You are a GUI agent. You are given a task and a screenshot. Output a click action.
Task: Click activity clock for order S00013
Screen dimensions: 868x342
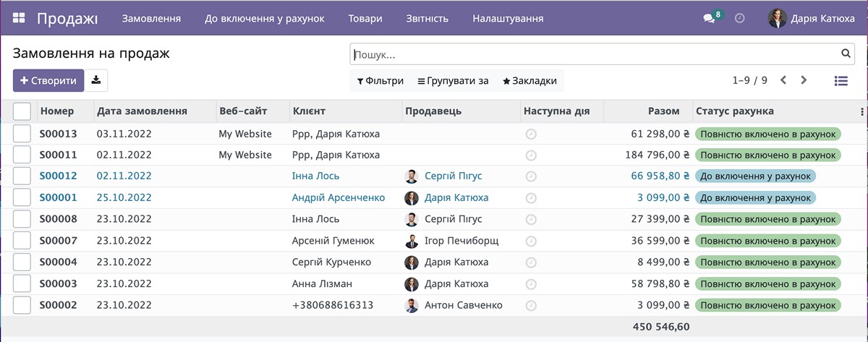tap(531, 134)
